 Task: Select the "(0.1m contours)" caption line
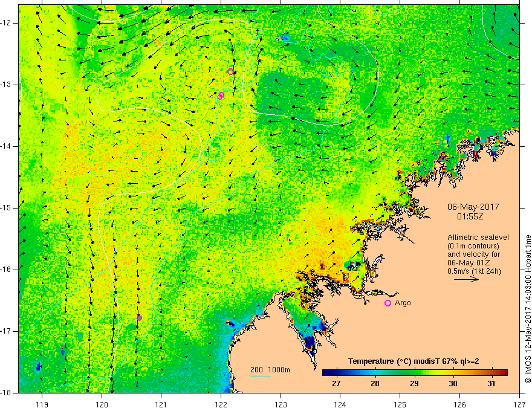coord(473,246)
